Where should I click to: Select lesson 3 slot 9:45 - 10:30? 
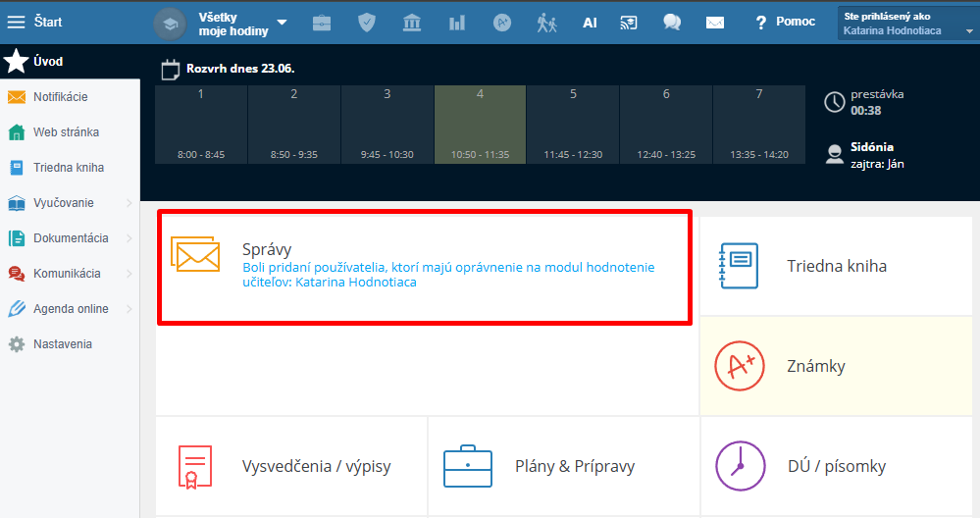[x=387, y=125]
